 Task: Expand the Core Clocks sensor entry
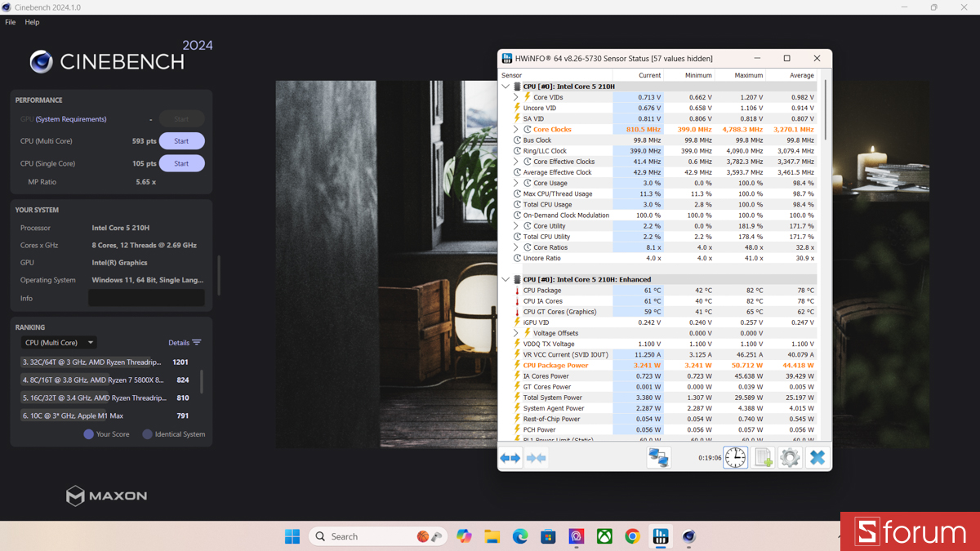pyautogui.click(x=516, y=129)
